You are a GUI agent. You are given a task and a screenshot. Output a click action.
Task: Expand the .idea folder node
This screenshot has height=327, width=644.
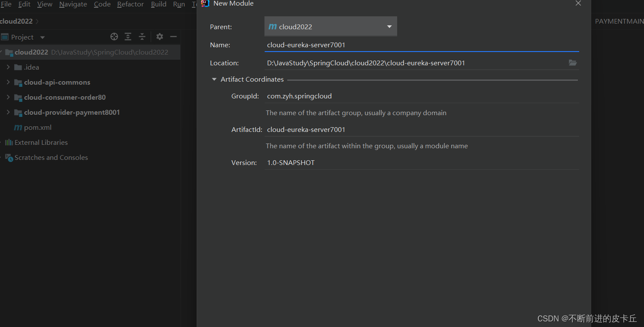[x=8, y=67]
